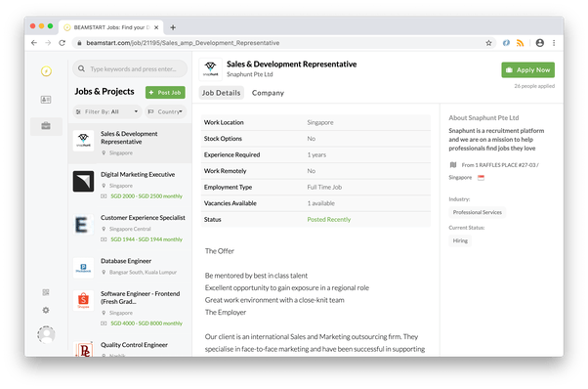Click the Post Job button
This screenshot has width=588, height=389.
(x=165, y=92)
